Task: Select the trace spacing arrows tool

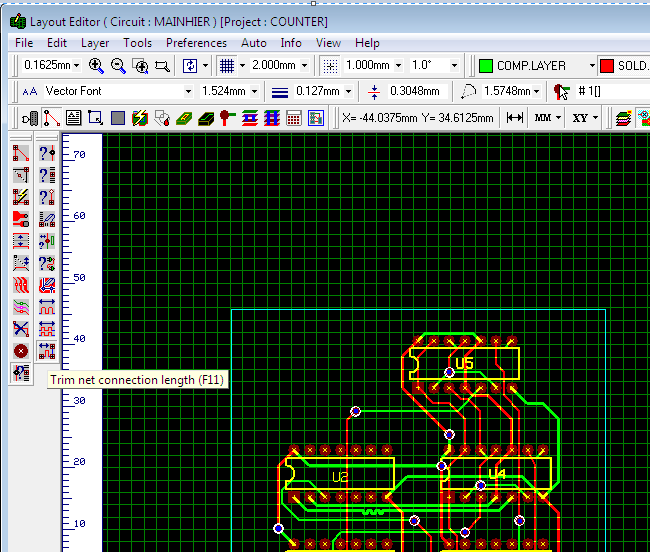Action: (21, 241)
